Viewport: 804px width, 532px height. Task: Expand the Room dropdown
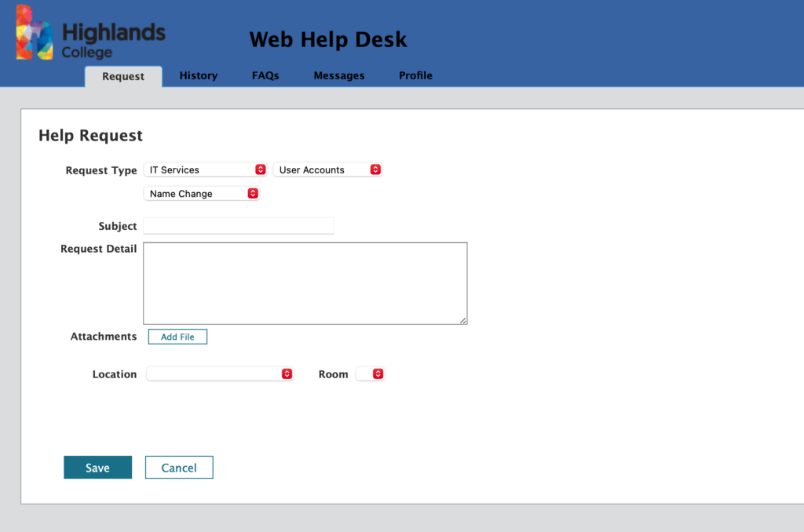pos(371,374)
